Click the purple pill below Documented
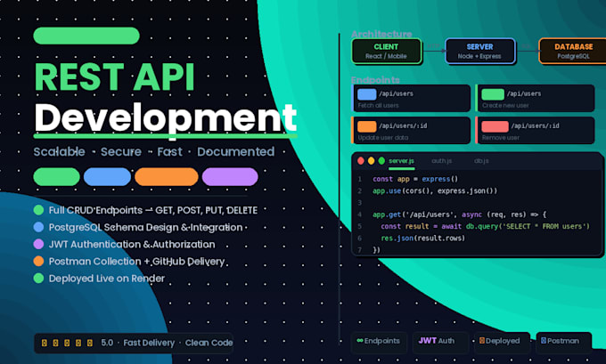This screenshot has height=364, width=606. [230, 177]
